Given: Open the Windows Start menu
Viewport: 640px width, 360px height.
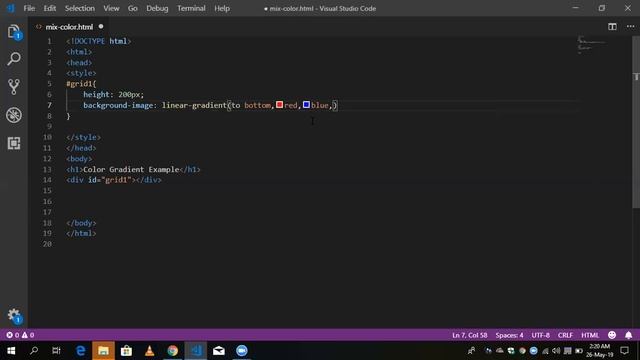Looking at the screenshot, I should [11, 351].
